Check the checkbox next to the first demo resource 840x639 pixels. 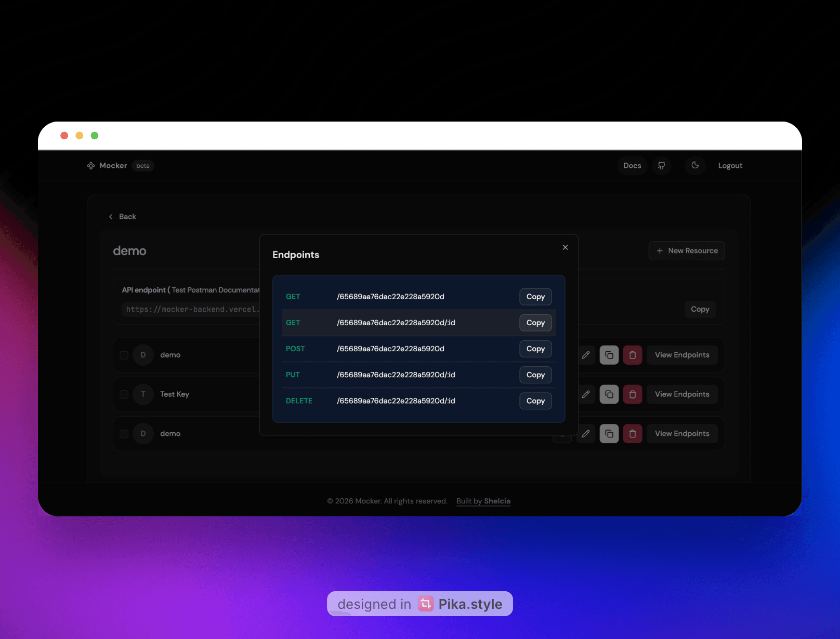[x=124, y=355]
